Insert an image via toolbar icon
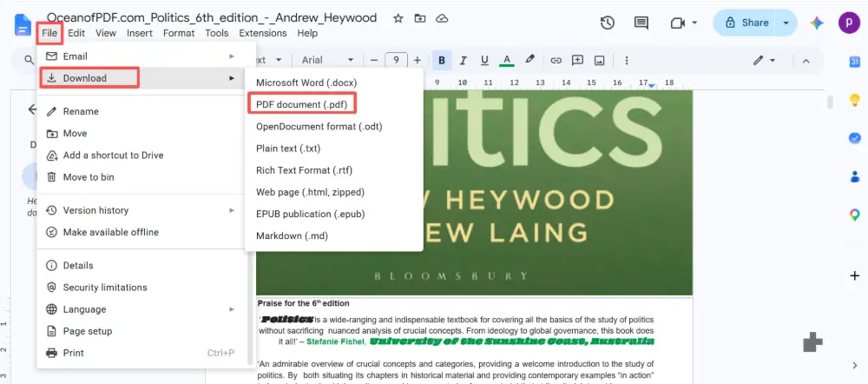868x384 pixels. coord(600,61)
